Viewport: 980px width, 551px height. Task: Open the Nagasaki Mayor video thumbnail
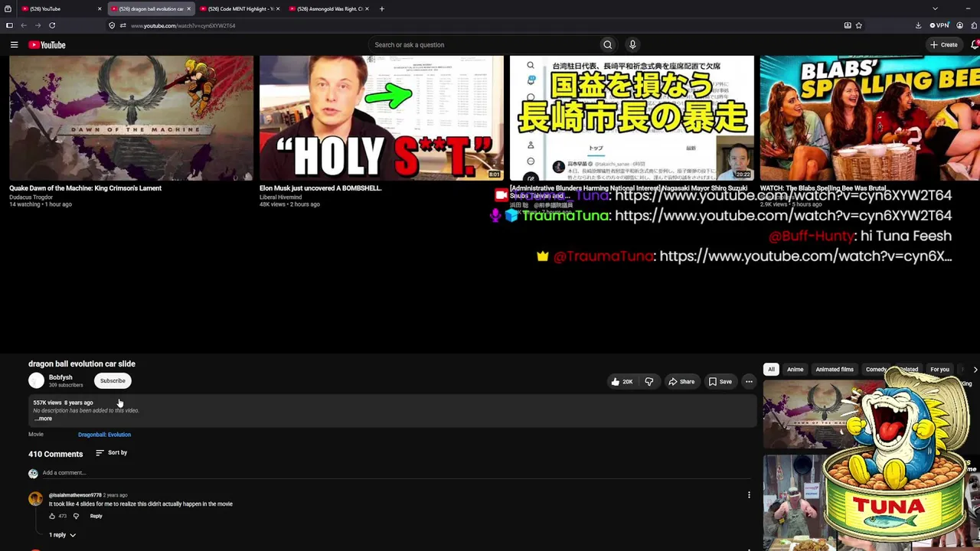click(632, 118)
